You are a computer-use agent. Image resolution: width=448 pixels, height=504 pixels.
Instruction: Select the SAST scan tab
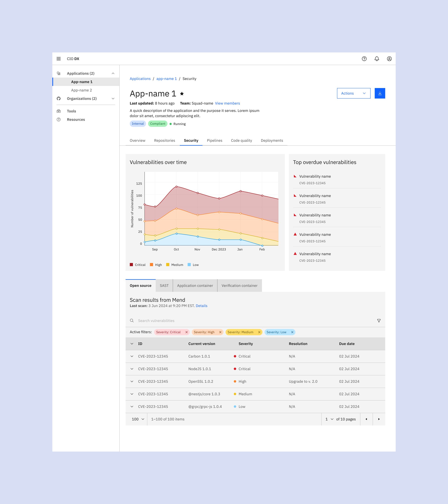pos(164,286)
